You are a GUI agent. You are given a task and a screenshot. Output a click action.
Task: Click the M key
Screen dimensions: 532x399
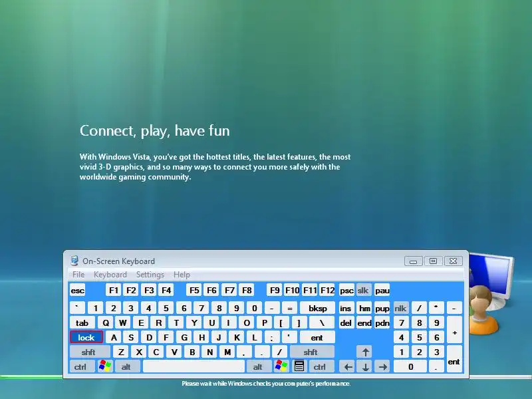click(227, 352)
